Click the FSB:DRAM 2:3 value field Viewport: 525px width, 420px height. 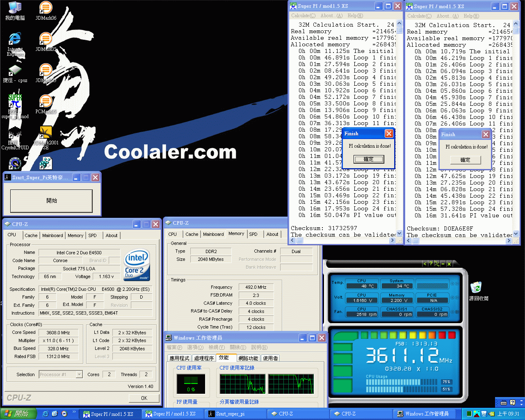tap(256, 295)
